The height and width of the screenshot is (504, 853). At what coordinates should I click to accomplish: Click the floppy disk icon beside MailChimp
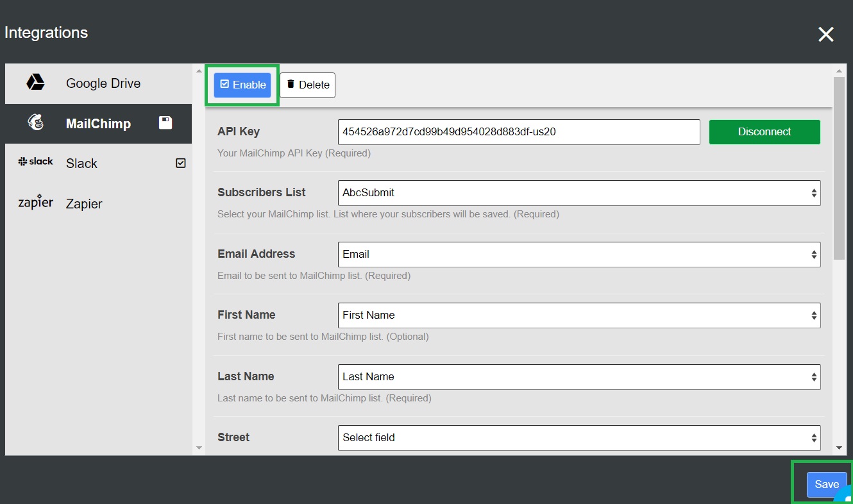[x=165, y=123]
